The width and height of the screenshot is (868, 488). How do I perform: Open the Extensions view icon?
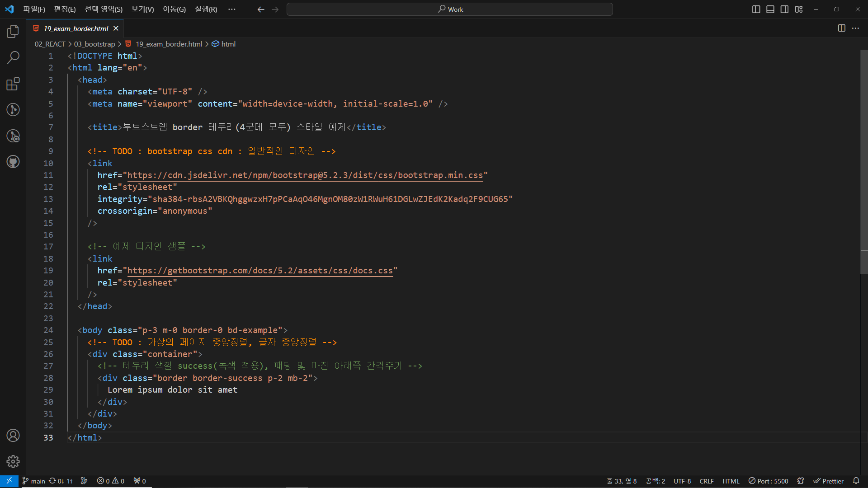pyautogui.click(x=13, y=84)
